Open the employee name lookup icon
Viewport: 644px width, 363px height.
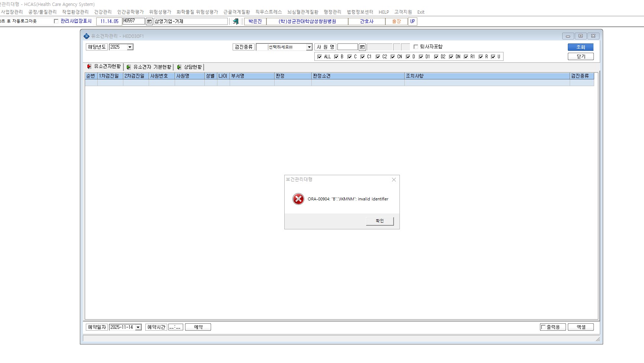(362, 47)
